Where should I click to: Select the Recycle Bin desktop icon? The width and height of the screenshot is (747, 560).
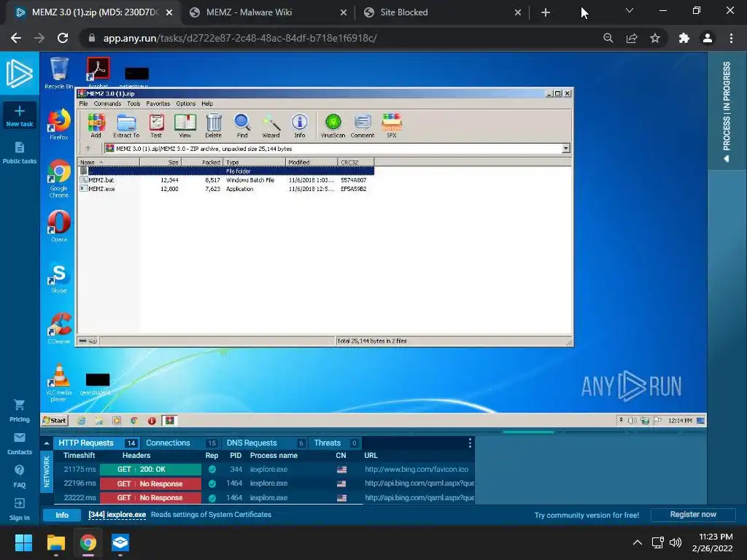(59, 73)
